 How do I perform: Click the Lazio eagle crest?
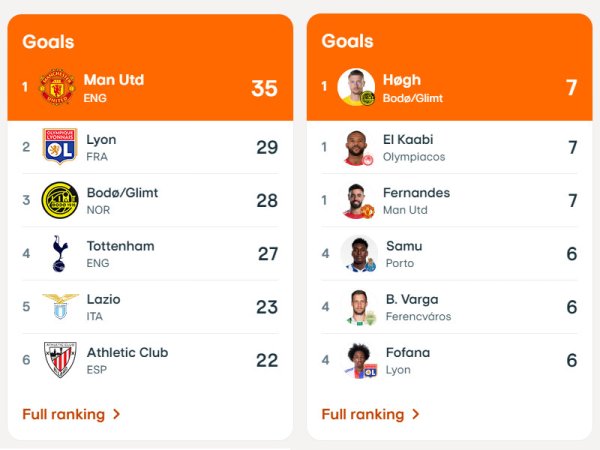[60, 306]
